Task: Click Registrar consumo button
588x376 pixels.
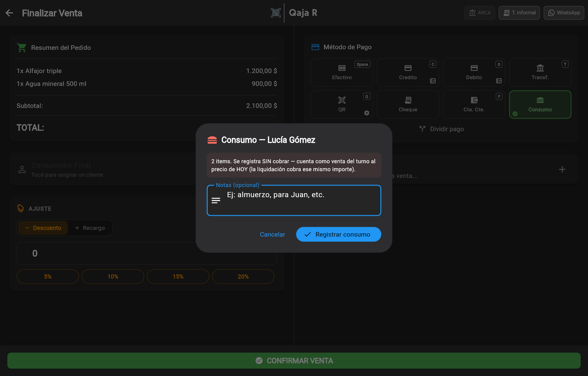Action: point(339,234)
